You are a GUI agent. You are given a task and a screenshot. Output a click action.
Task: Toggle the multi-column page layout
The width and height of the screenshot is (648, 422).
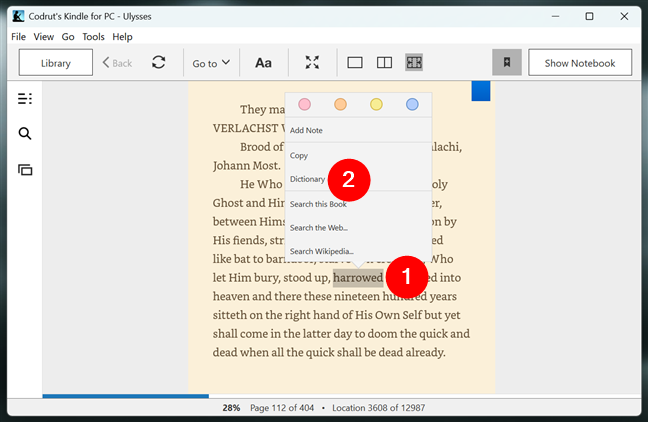[x=413, y=63]
